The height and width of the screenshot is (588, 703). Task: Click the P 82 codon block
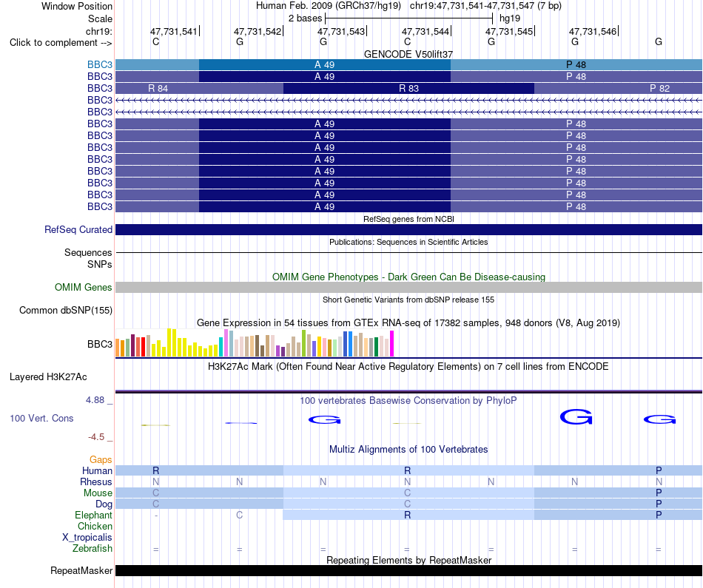point(618,88)
